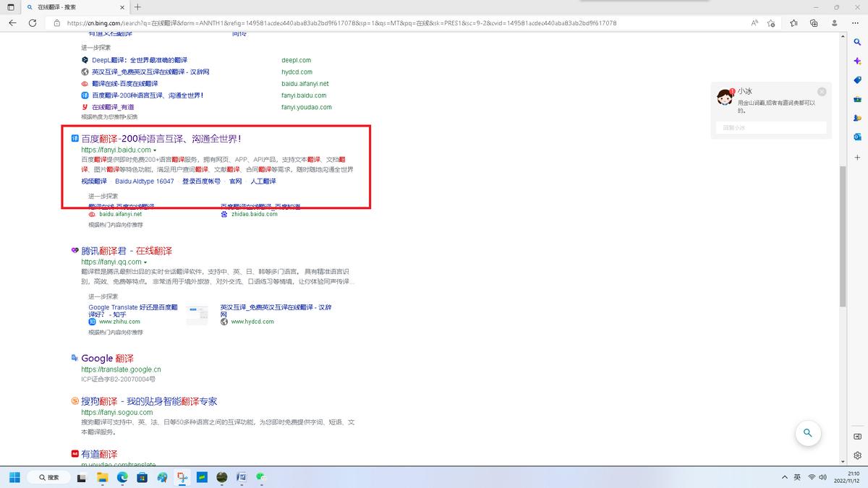Click the browser address bar
The width and height of the screenshot is (868, 488).
point(398,23)
